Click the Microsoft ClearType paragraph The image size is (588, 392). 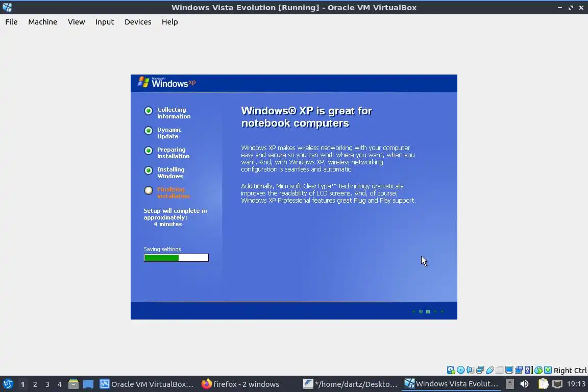pos(329,193)
